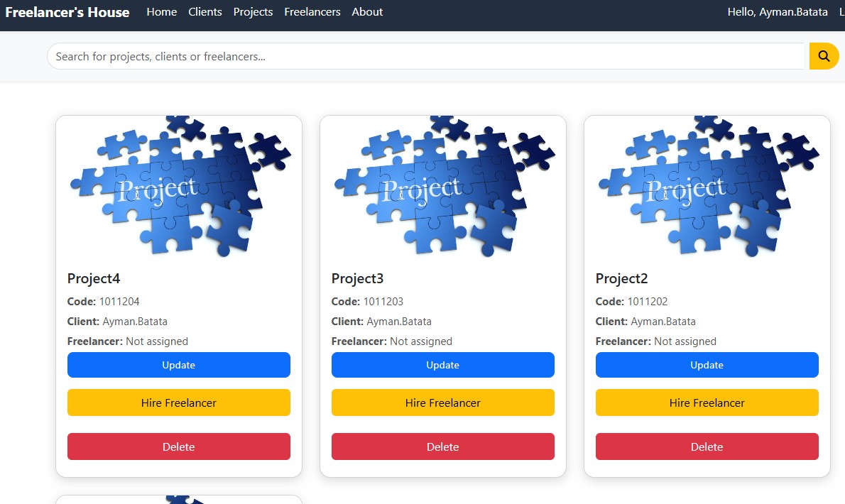Click Update on Project3 card
Screen dimensions: 845x504
pyautogui.click(x=443, y=365)
